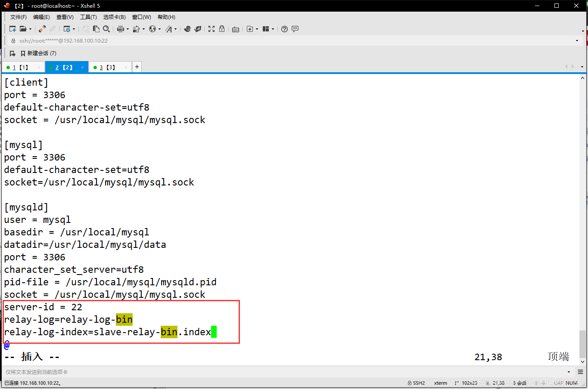Image resolution: width=588 pixels, height=389 pixels.
Task: Open the Help question mark icon
Action: coord(284,29)
